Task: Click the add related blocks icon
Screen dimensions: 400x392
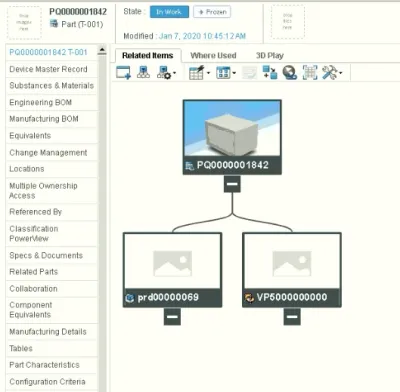Action: click(x=270, y=72)
